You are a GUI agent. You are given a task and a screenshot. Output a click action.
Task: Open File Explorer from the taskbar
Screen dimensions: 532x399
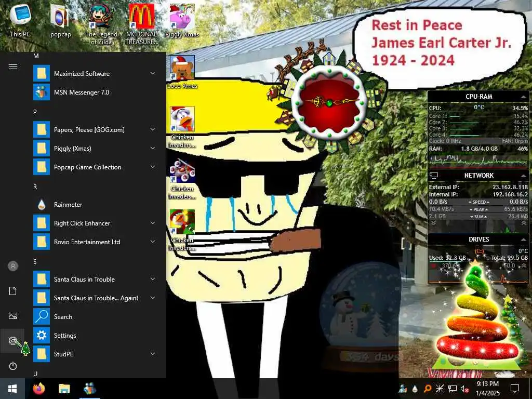pos(64,389)
